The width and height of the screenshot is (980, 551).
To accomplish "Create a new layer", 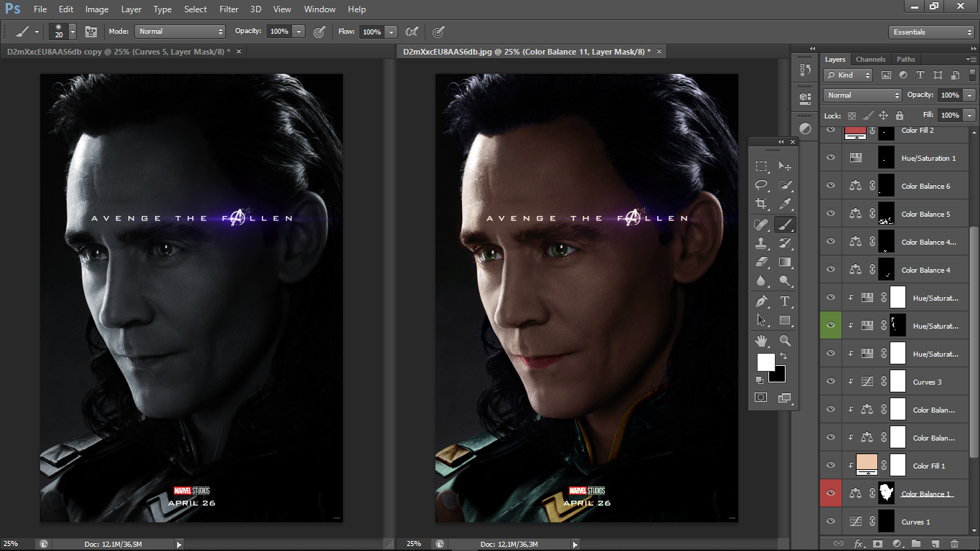I will (x=936, y=544).
